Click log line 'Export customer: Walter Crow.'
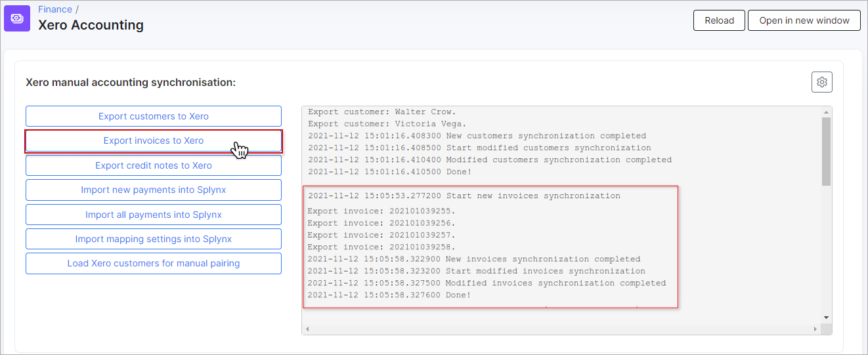868x355 pixels. pyautogui.click(x=382, y=112)
